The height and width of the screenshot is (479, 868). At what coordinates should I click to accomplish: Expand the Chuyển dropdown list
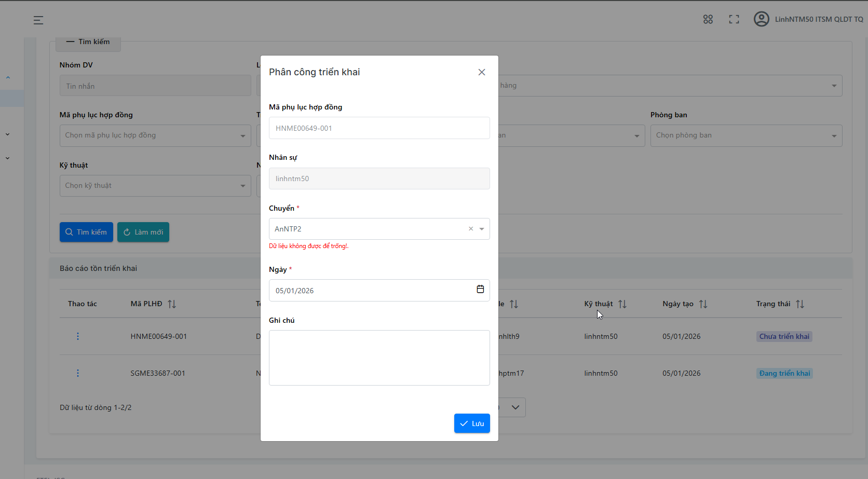482,229
